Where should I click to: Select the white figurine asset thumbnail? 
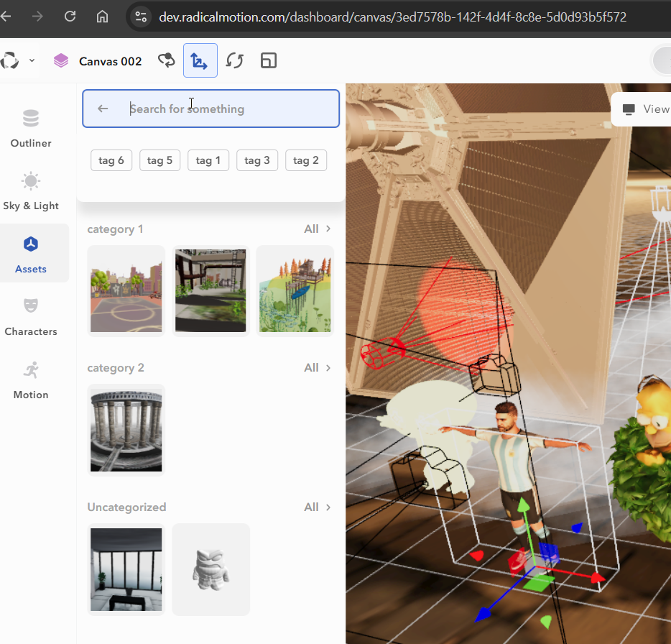pos(210,569)
